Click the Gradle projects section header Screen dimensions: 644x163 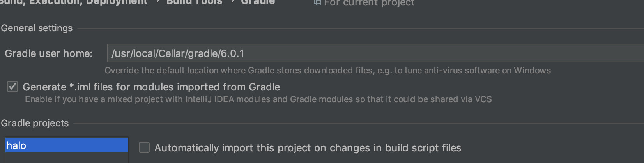point(35,123)
